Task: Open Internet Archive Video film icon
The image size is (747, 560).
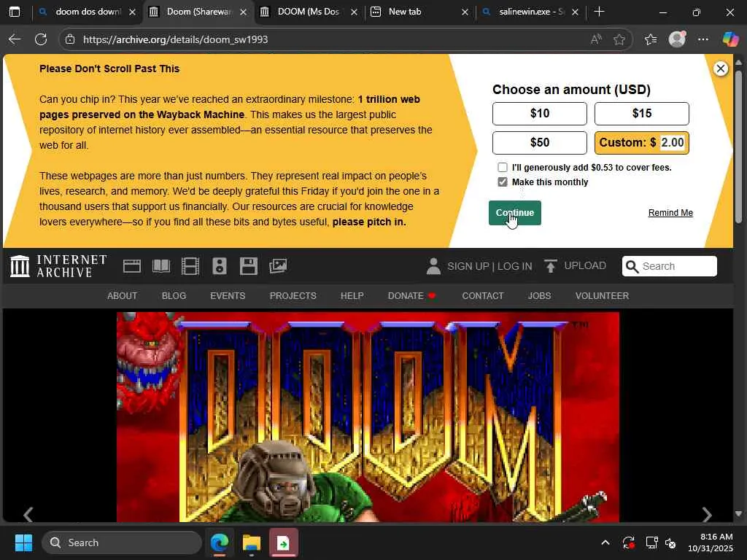Action: pos(190,266)
